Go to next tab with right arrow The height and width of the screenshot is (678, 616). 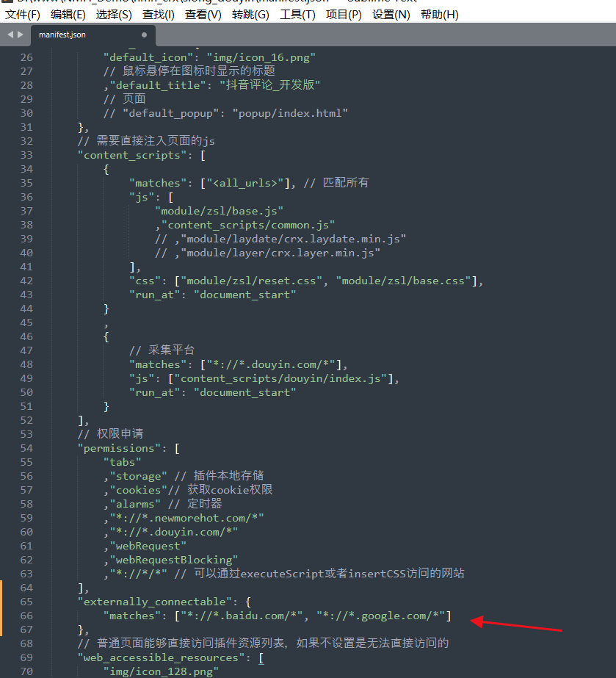click(x=21, y=35)
